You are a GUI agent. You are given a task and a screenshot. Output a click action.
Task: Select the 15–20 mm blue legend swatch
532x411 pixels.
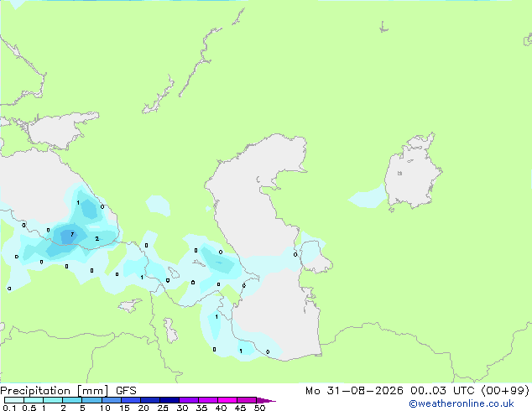point(131,400)
